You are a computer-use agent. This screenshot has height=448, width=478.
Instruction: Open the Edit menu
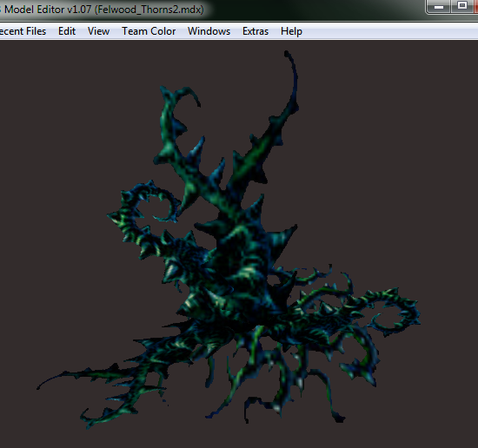point(67,31)
